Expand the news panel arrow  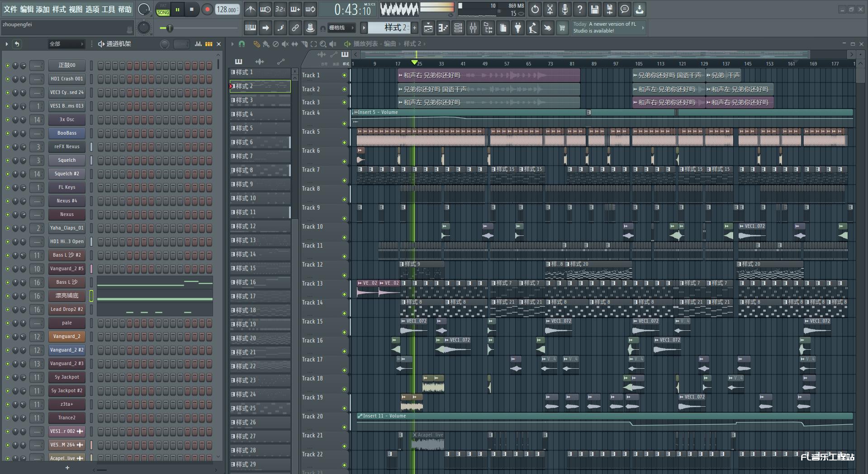(643, 28)
